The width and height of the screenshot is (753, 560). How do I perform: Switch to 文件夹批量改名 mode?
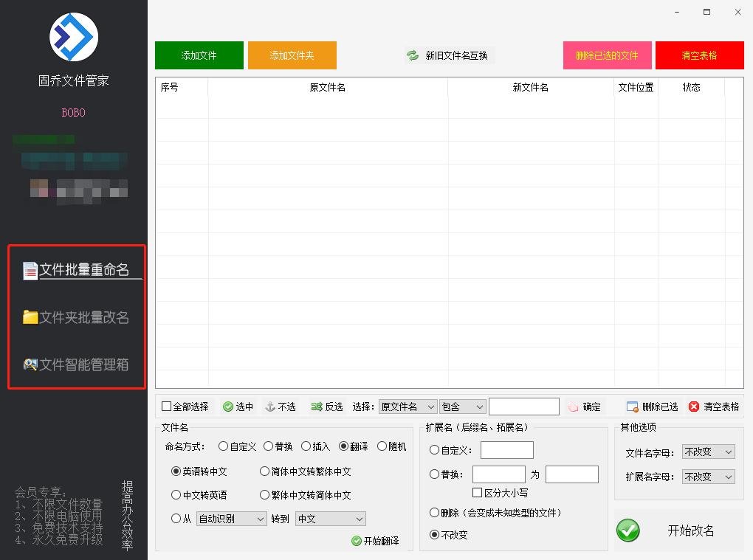(77, 317)
